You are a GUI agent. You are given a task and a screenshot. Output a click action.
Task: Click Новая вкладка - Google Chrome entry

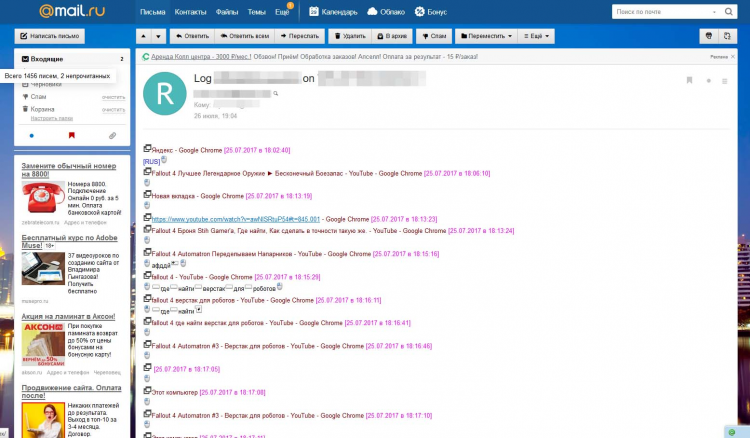(x=198, y=196)
